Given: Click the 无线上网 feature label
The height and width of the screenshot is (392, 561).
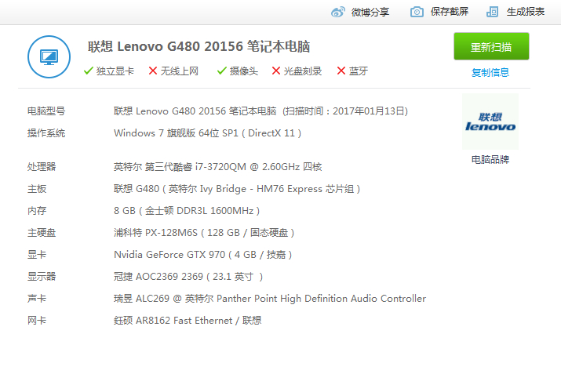Looking at the screenshot, I should coord(179,71).
